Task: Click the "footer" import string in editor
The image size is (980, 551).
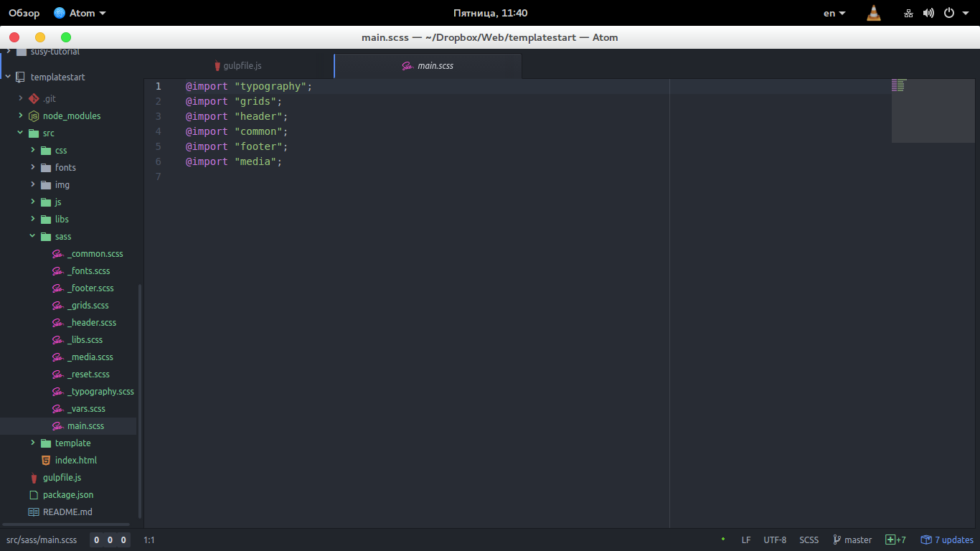Action: (258, 146)
